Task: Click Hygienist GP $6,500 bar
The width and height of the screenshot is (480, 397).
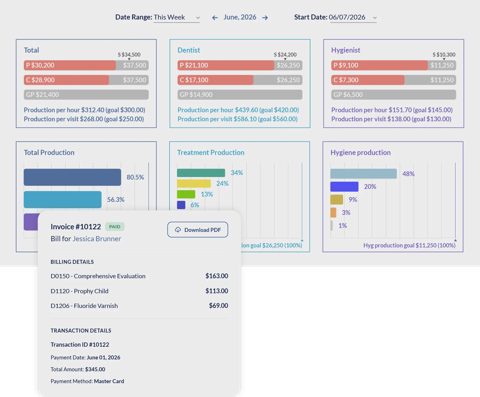Action: coord(393,95)
